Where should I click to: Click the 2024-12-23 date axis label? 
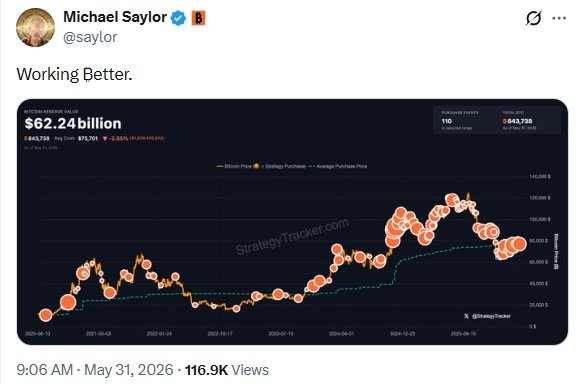click(x=402, y=334)
